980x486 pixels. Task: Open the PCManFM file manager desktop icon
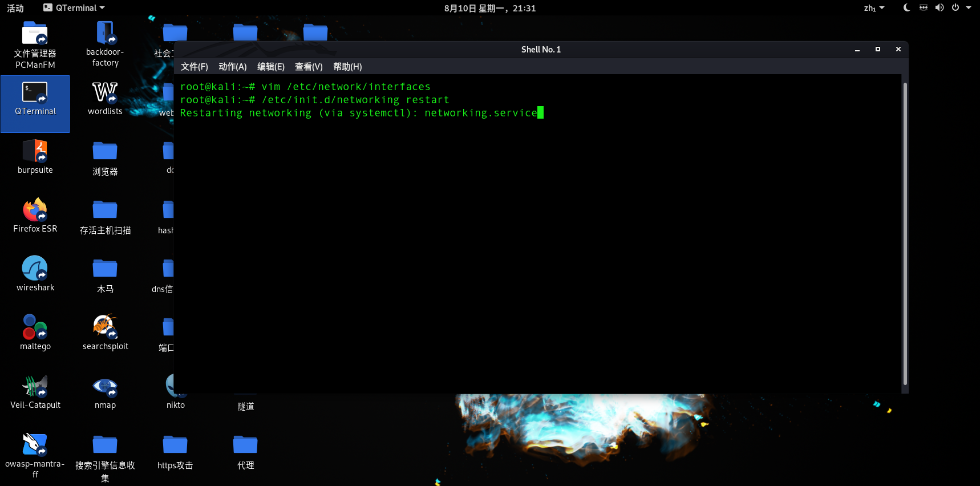click(35, 45)
